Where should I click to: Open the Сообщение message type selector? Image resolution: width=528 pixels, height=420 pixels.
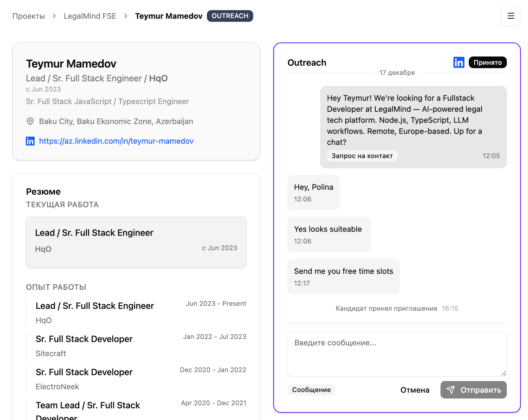coord(311,390)
